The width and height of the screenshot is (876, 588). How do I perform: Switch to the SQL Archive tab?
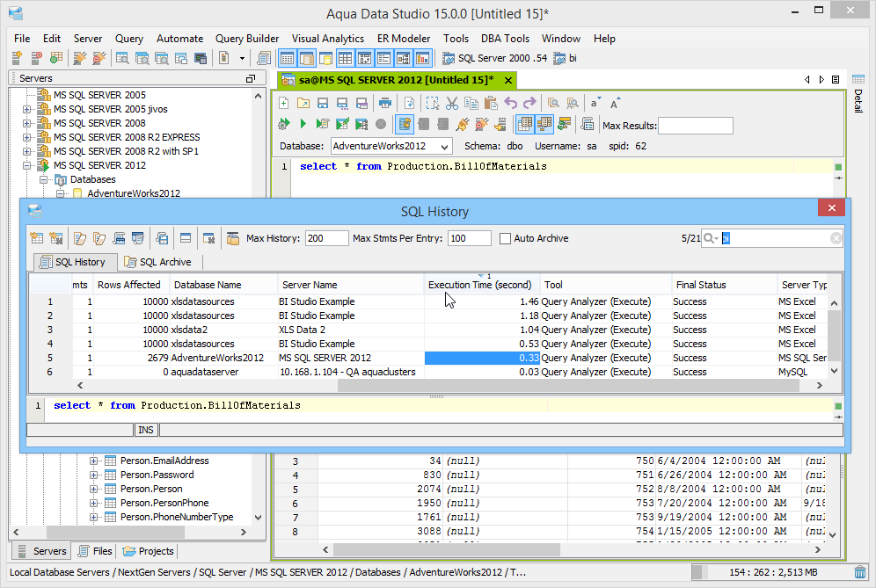tap(158, 261)
